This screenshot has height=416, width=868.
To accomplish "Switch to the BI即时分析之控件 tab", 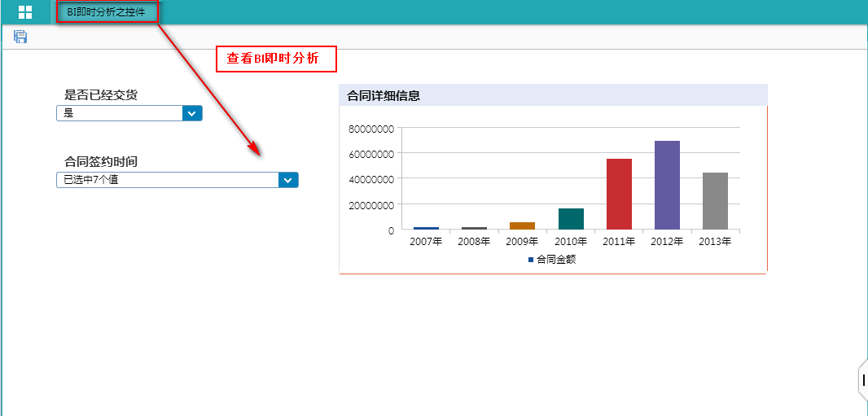I will 106,12.
